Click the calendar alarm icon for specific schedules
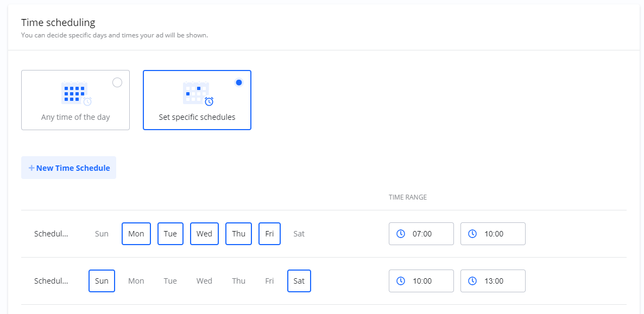The image size is (644, 314). pos(197,93)
